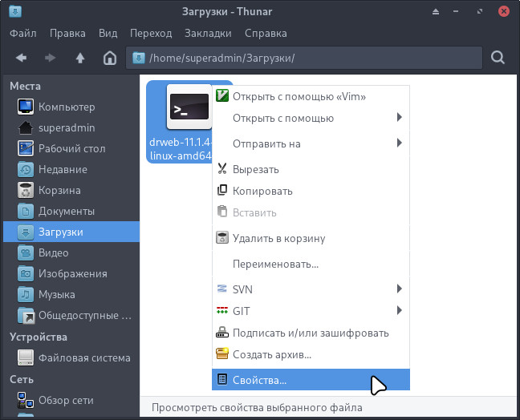Image resolution: width=520 pixels, height=420 pixels.
Task: Open the Справка menu
Action: [266, 33]
